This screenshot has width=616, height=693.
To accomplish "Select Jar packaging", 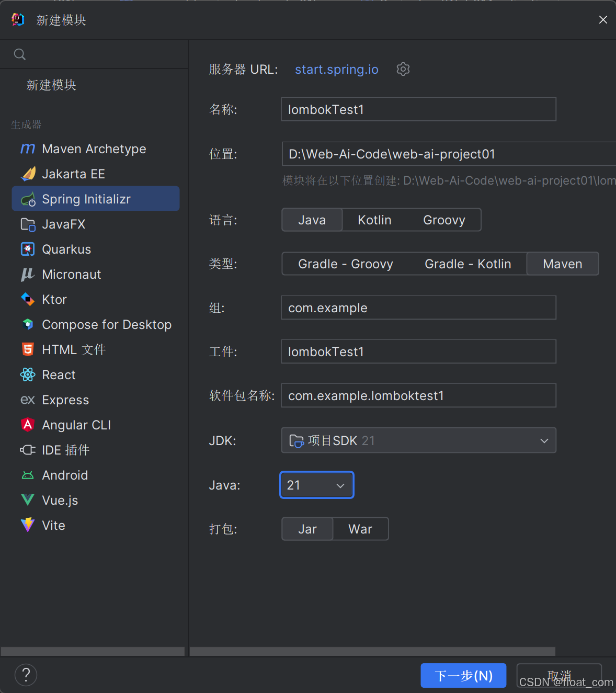I will [x=307, y=529].
